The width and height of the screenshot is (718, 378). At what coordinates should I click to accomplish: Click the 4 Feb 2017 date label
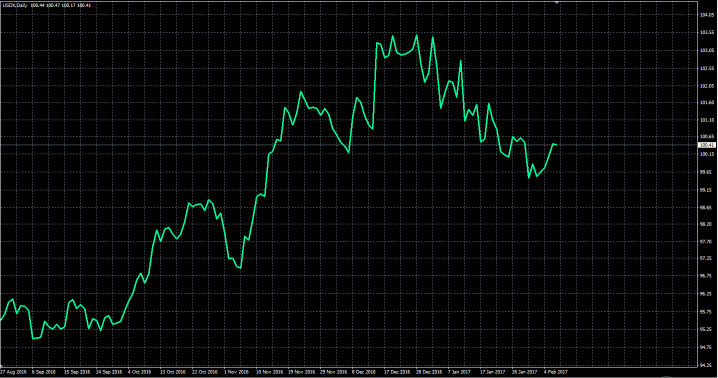556,372
